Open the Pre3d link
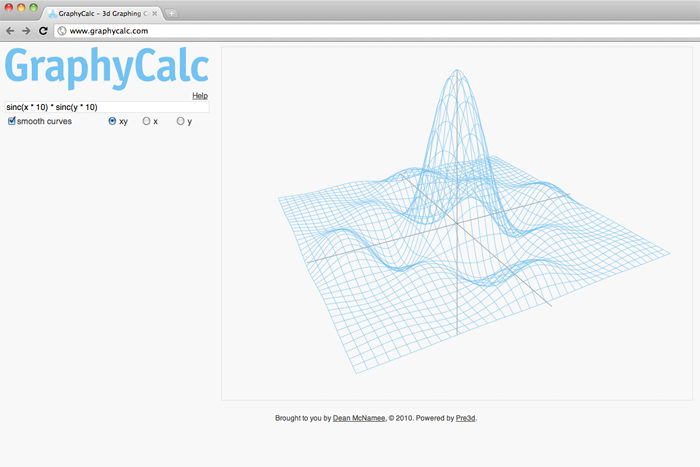The width and height of the screenshot is (700, 467). pos(465,418)
